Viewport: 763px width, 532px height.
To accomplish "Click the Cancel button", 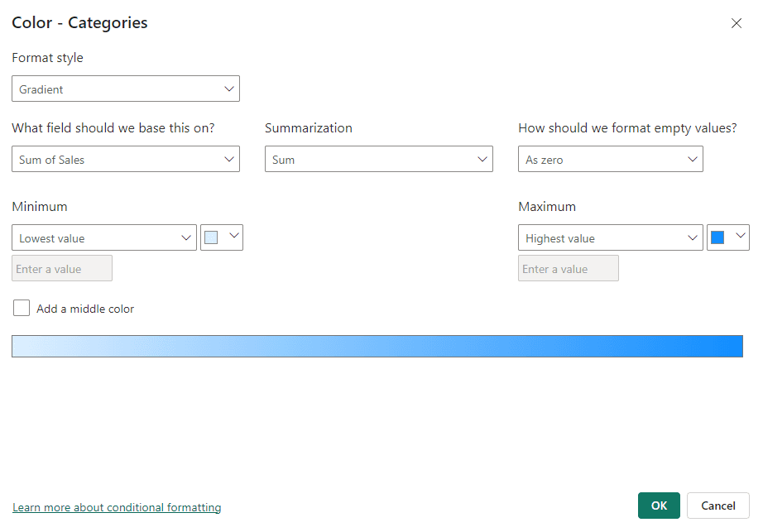I will tap(718, 506).
